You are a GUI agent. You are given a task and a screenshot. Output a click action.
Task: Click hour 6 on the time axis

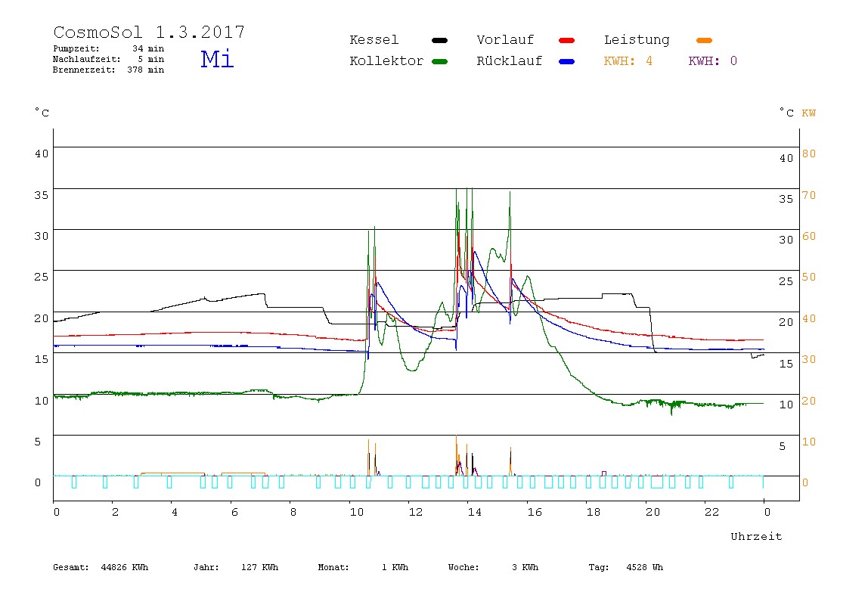pos(234,513)
